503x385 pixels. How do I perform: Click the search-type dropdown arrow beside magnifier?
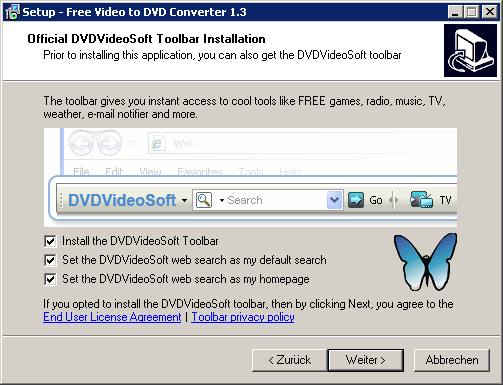click(221, 200)
